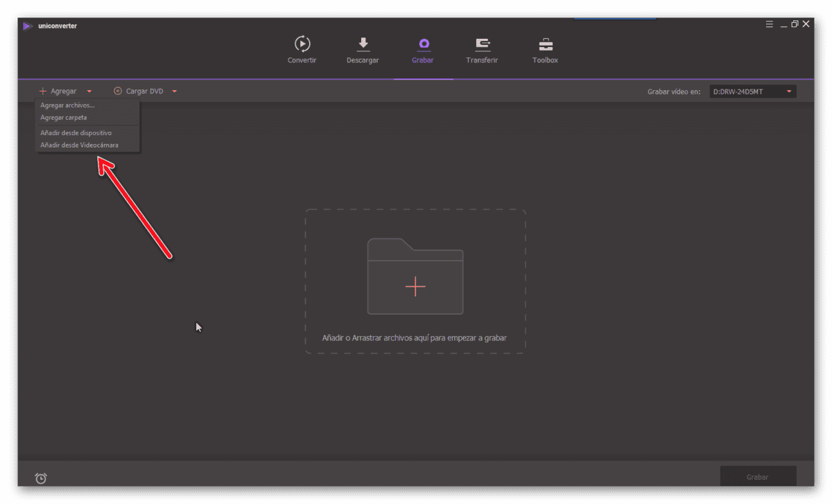Click the dashed drop zone area
The image size is (832, 504).
[415, 281]
